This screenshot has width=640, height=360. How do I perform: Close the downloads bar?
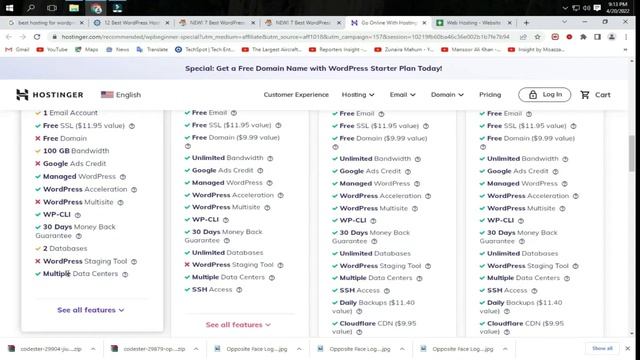(x=628, y=349)
